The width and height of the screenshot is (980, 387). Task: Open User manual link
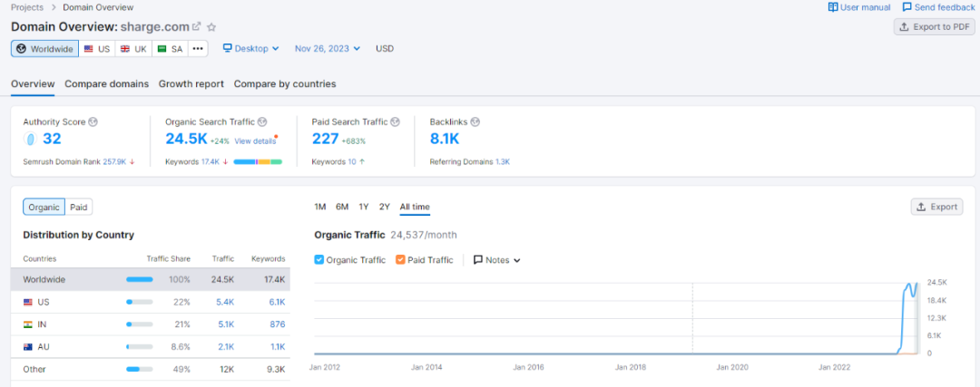[858, 7]
